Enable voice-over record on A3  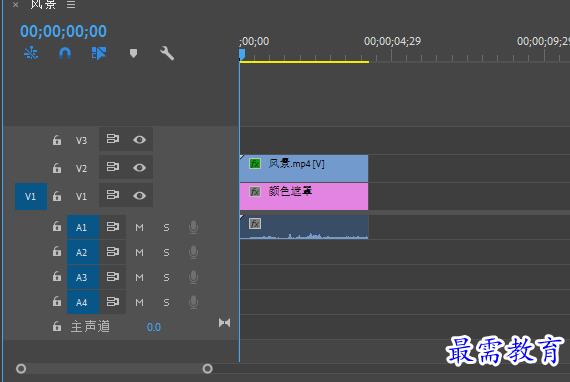coord(193,277)
